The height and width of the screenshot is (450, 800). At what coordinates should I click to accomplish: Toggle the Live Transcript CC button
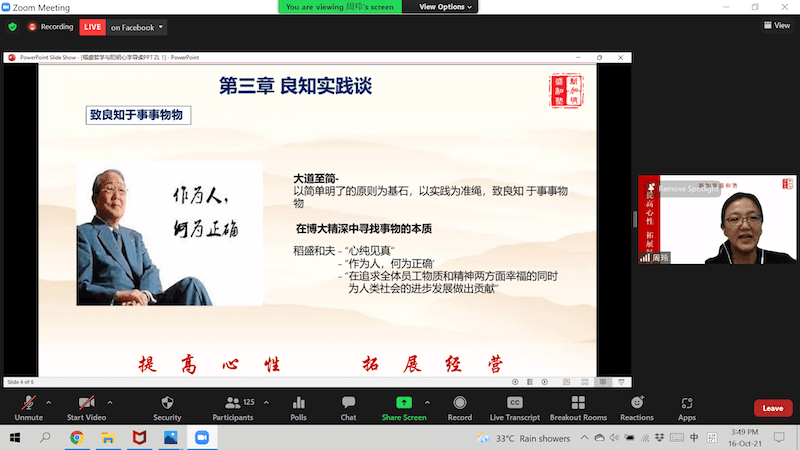click(x=516, y=403)
